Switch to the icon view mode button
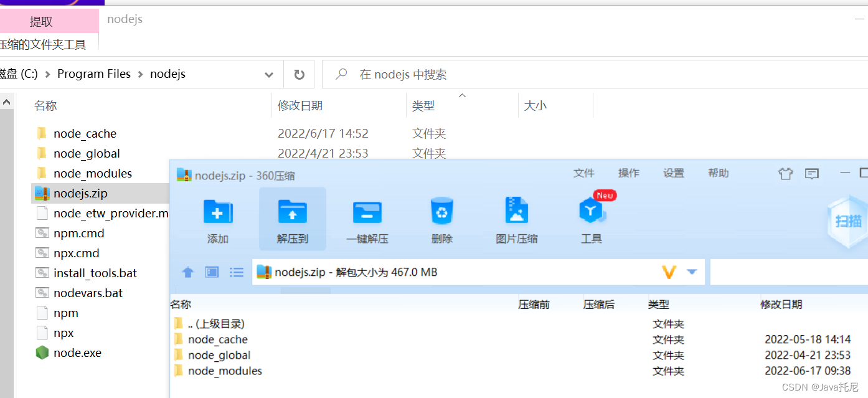This screenshot has width=868, height=398. (x=212, y=272)
